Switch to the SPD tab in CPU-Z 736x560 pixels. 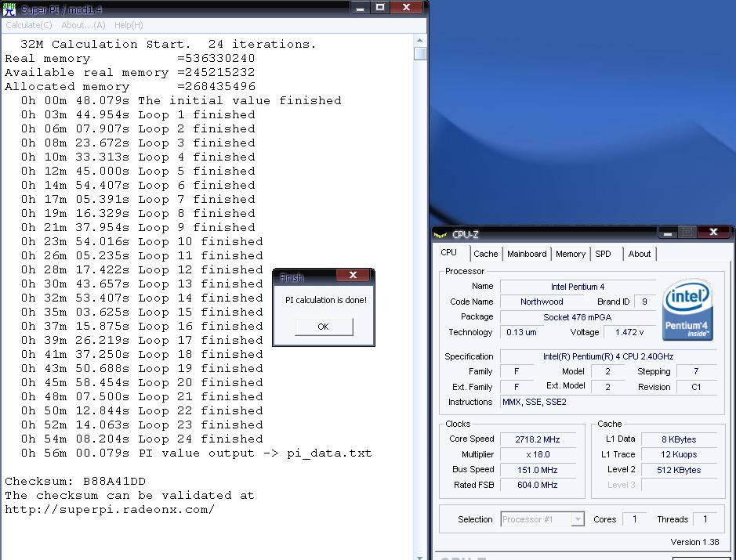click(604, 254)
